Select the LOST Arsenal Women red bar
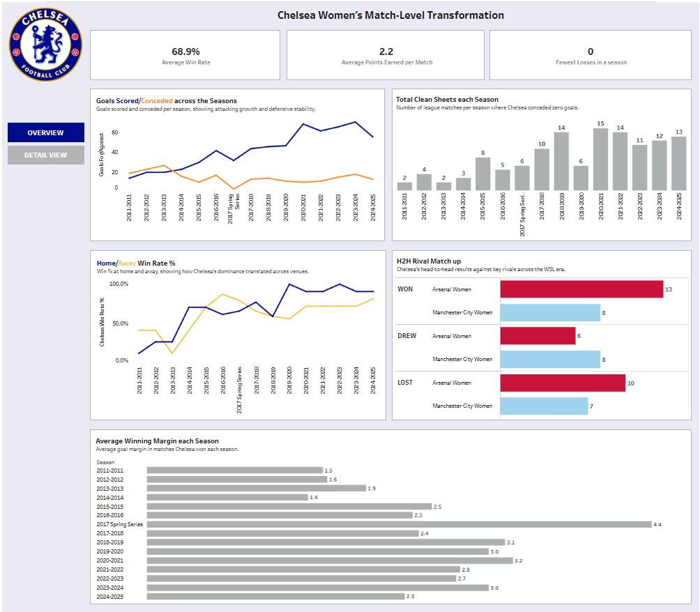This screenshot has height=612, width=700. coord(563,383)
